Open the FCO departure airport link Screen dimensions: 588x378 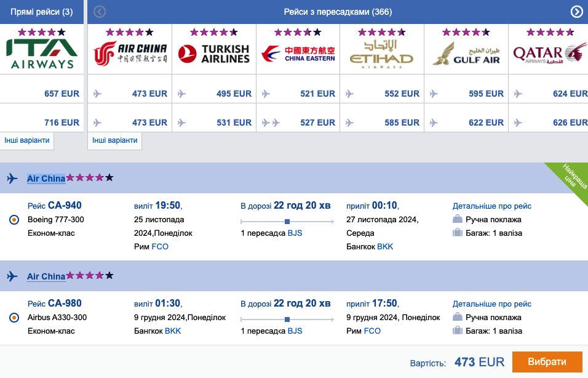pyautogui.click(x=160, y=246)
